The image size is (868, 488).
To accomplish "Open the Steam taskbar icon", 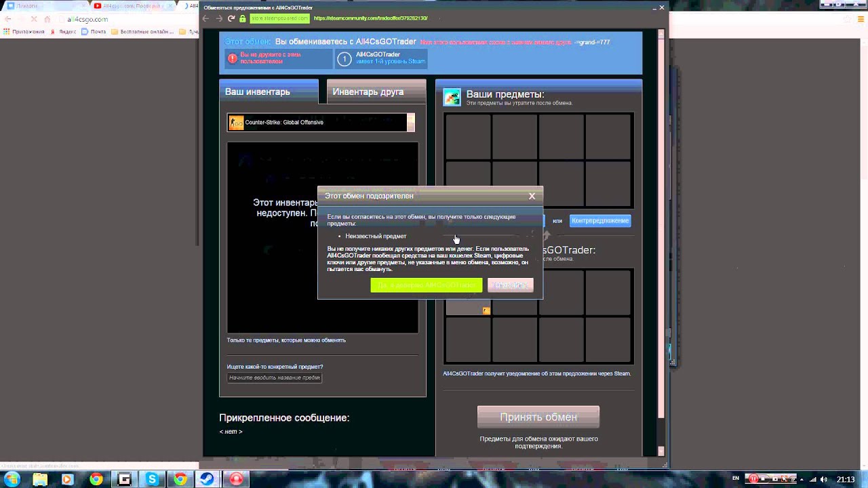I will point(208,479).
